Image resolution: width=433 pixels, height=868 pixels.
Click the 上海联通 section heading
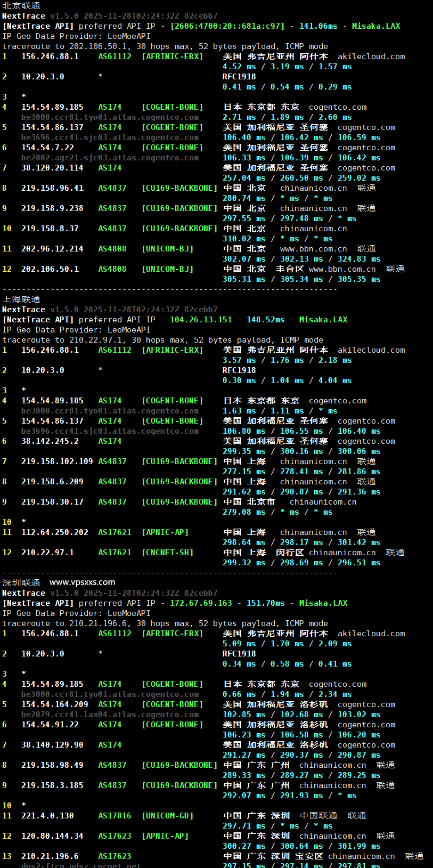coord(21,299)
